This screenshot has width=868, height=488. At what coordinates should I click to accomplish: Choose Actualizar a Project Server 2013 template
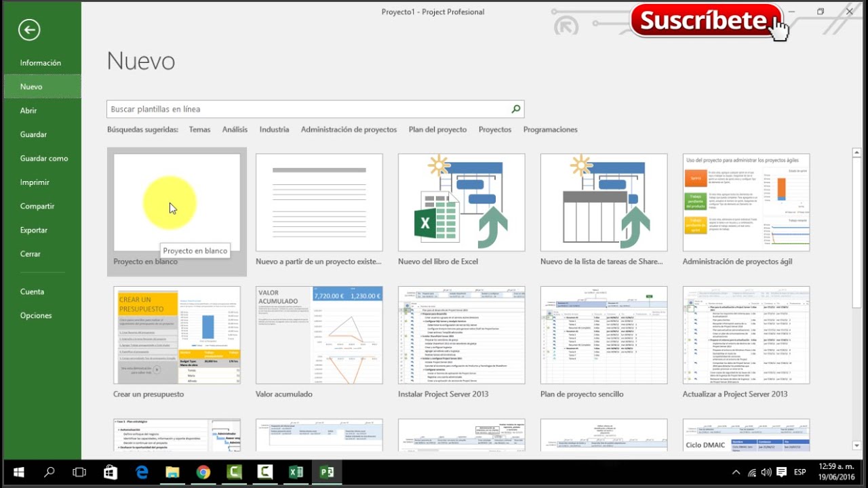tap(746, 344)
